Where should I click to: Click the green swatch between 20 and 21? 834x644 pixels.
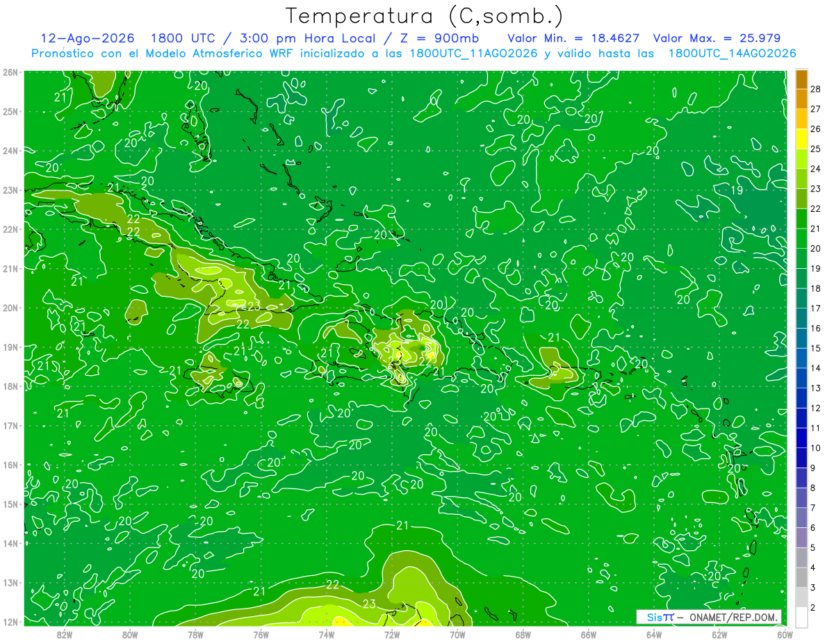tap(801, 238)
